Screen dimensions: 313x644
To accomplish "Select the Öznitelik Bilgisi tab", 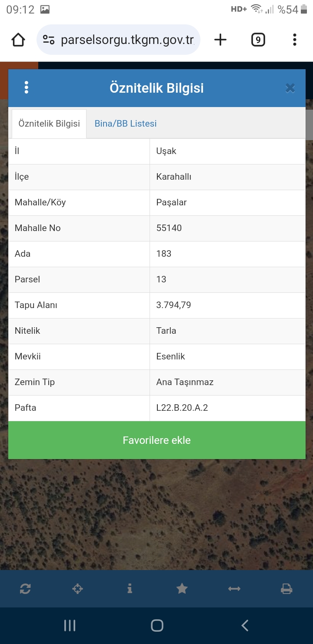I will [49, 124].
